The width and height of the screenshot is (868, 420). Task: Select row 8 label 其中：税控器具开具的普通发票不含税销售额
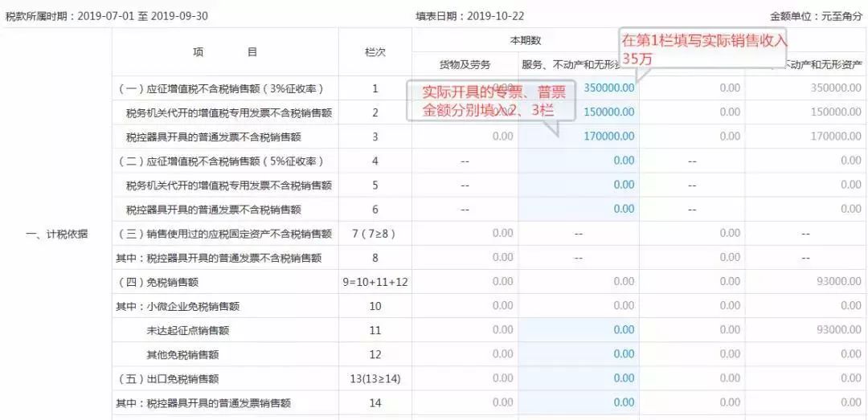click(219, 258)
